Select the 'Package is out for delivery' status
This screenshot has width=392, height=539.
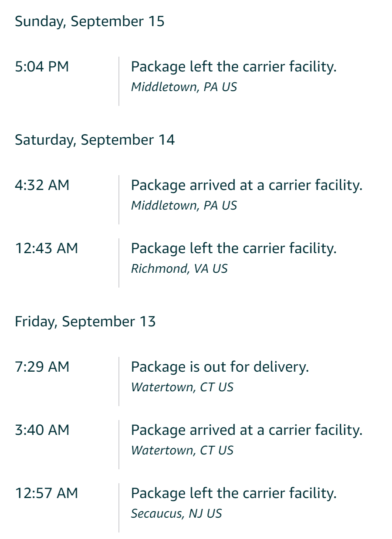(x=220, y=367)
